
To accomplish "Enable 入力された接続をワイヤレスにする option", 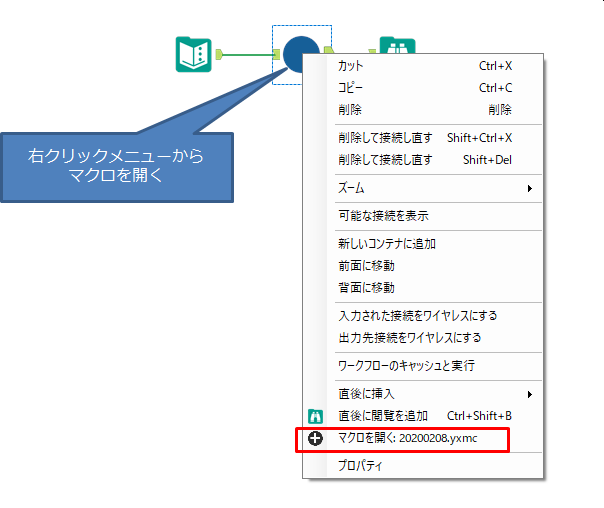I will click(x=417, y=316).
